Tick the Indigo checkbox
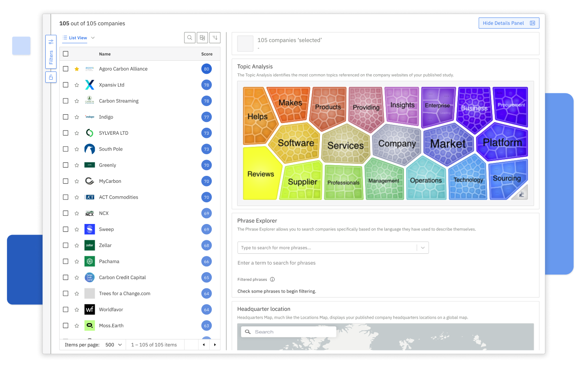This screenshot has height=368, width=588. pyautogui.click(x=66, y=117)
